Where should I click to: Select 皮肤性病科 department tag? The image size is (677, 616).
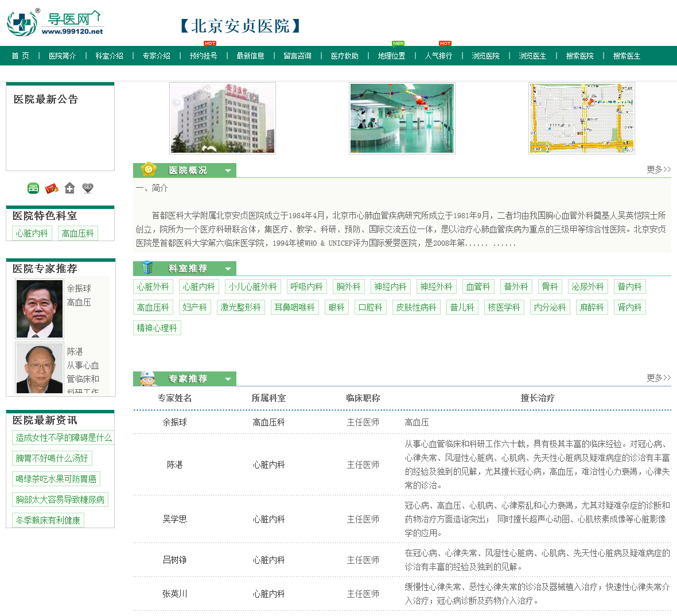416,308
